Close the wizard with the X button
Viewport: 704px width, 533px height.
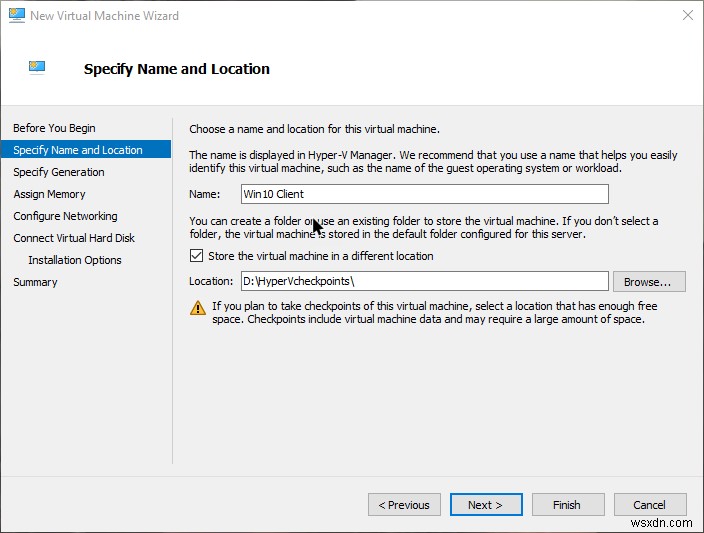[x=687, y=15]
